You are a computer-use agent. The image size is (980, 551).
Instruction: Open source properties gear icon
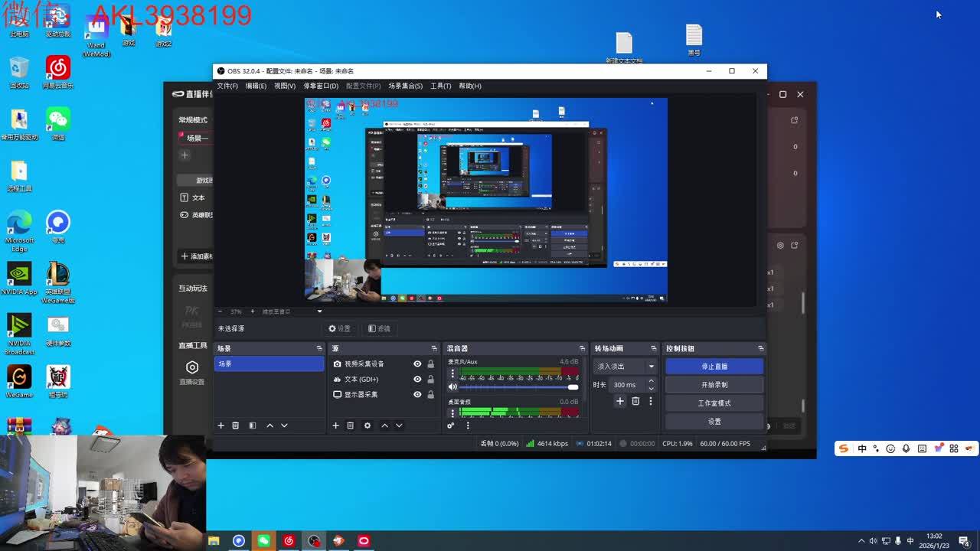coord(367,425)
